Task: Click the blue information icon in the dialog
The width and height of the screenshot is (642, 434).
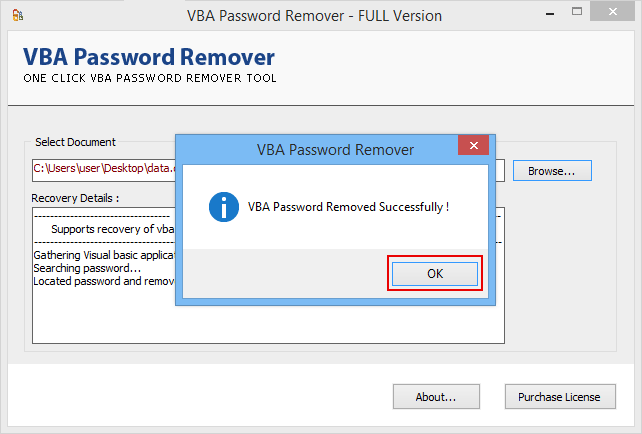Action: point(221,207)
